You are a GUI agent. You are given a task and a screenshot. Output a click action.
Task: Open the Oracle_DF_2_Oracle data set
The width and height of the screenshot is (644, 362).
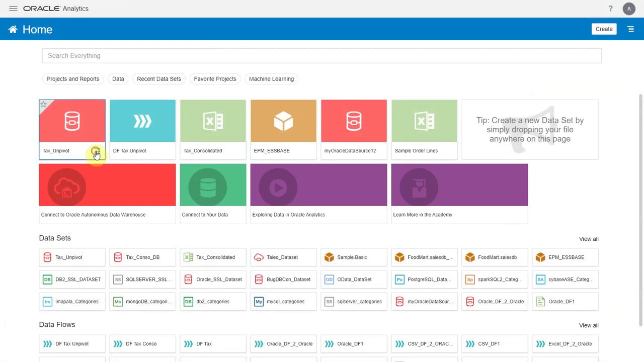495,302
